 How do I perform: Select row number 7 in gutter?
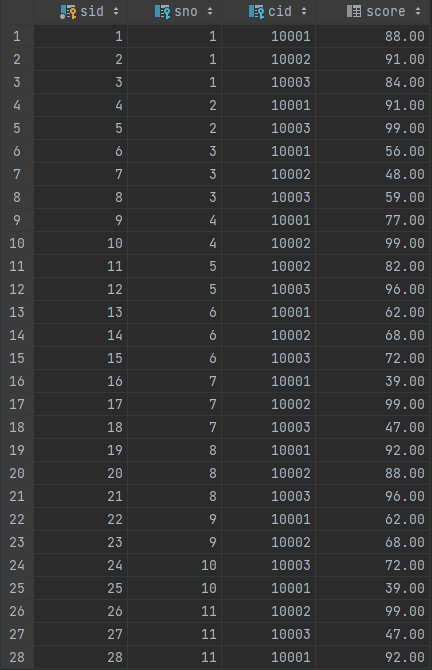coord(17,174)
